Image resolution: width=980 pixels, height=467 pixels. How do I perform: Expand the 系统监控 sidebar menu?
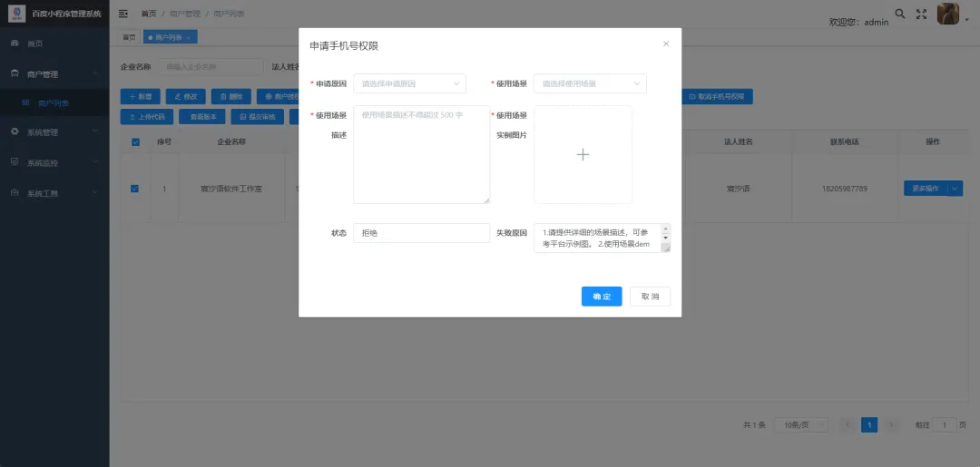pyautogui.click(x=54, y=162)
